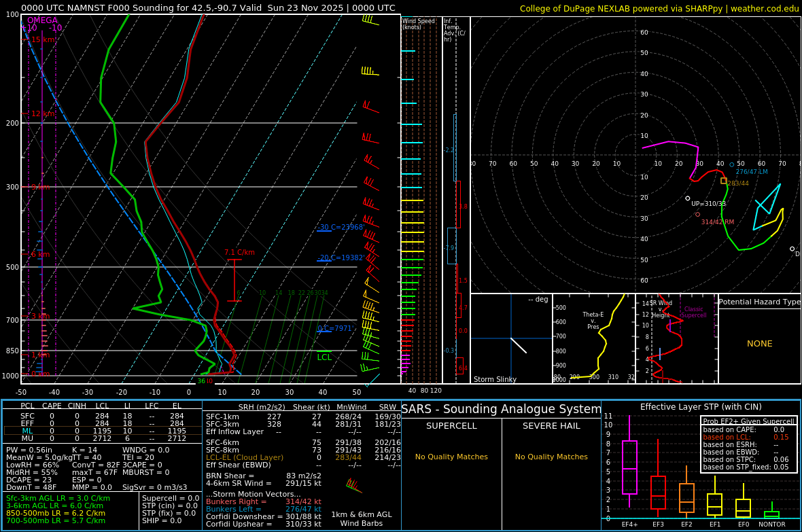This screenshot has width=802, height=532.
Task: Click the magenta OMEGA label
Action: [42, 20]
